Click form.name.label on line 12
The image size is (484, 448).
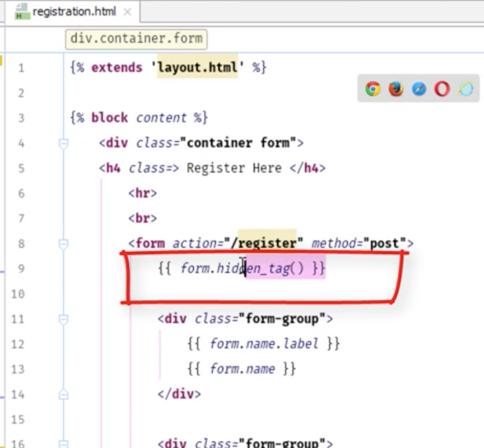click(264, 343)
